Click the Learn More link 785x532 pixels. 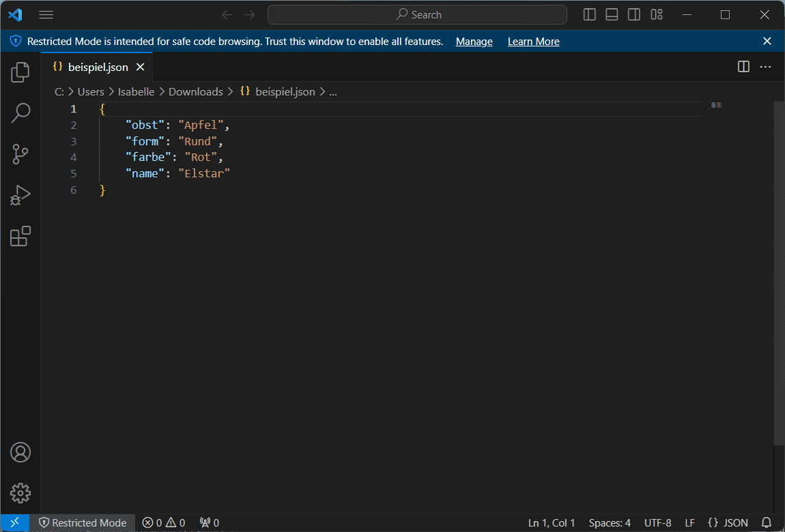pos(533,42)
